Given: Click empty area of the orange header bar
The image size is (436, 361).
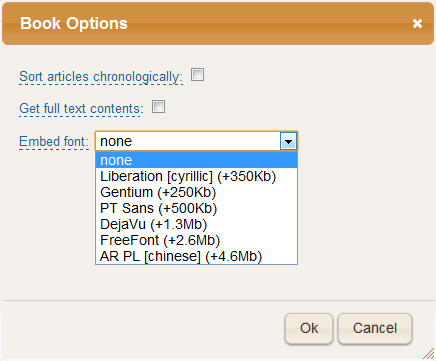Looking at the screenshot, I should 267,24.
